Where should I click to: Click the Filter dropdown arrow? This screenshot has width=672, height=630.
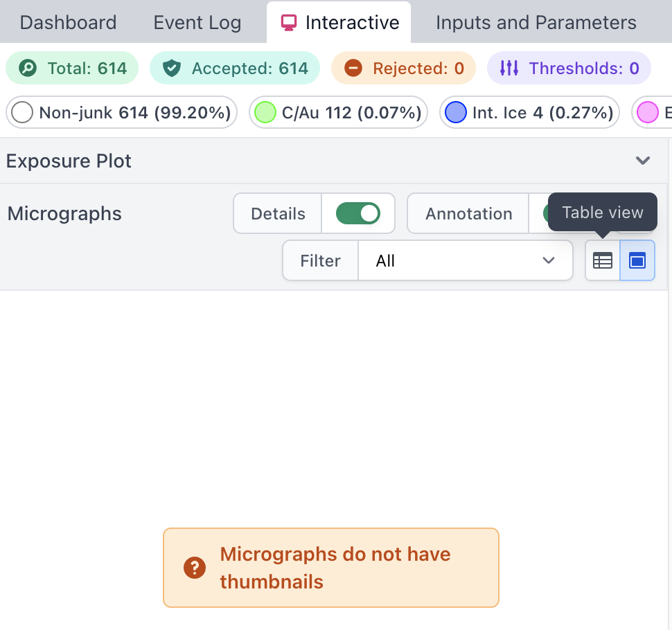(x=549, y=260)
